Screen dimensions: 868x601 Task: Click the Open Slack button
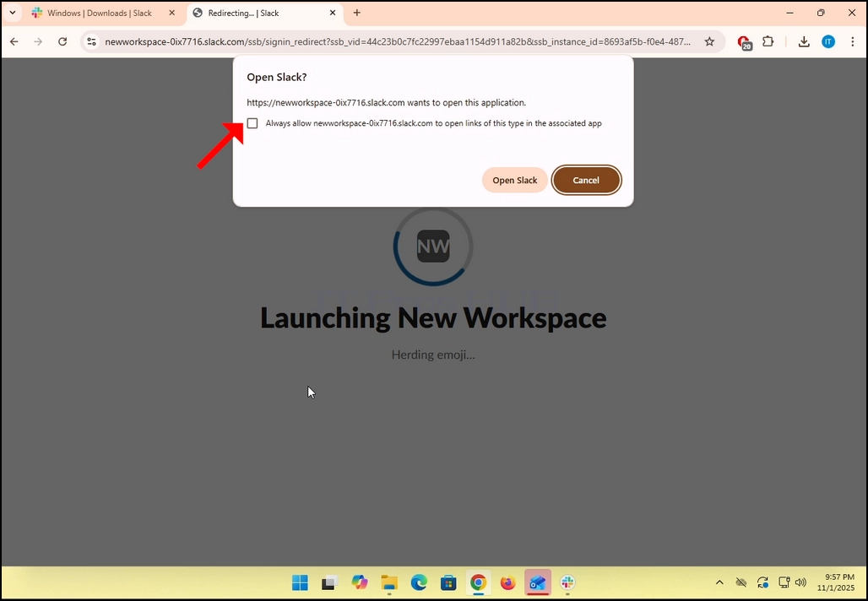515,181
